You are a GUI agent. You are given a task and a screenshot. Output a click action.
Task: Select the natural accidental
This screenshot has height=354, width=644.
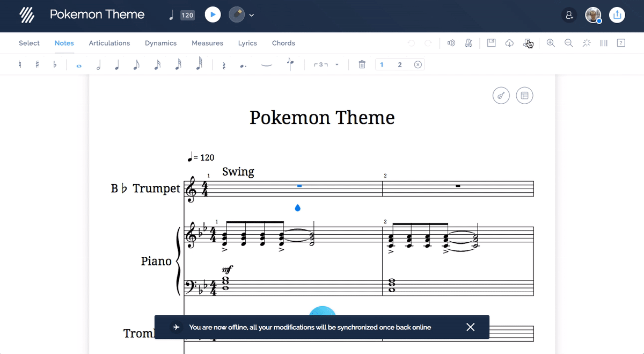(x=20, y=64)
